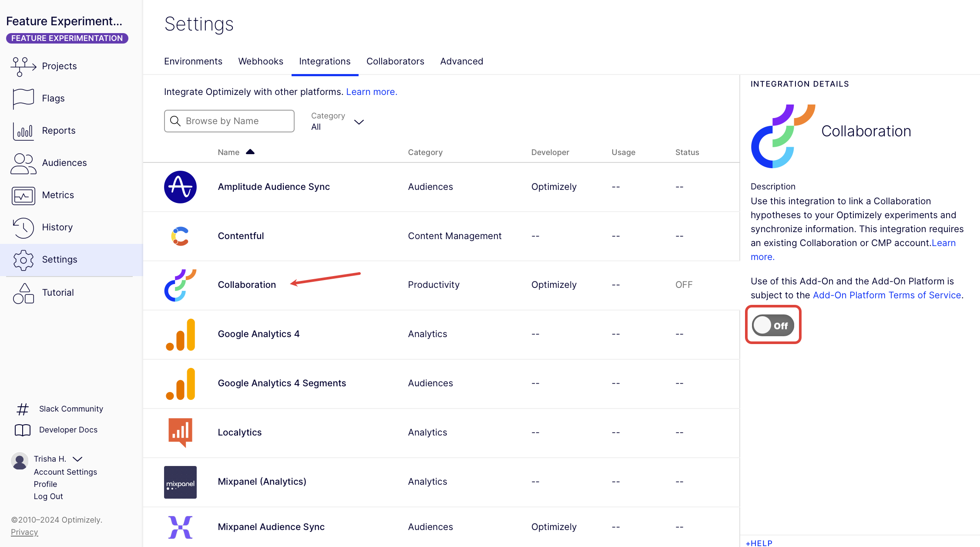Click Log Out in sidebar
The height and width of the screenshot is (547, 980).
(x=48, y=496)
